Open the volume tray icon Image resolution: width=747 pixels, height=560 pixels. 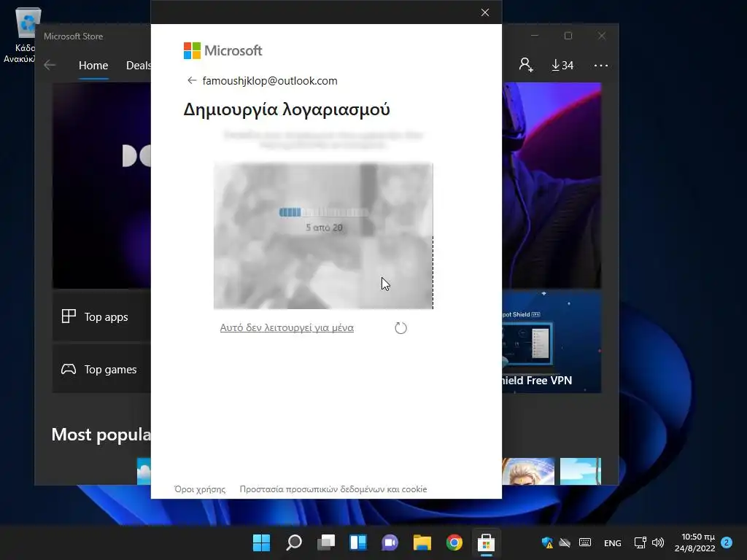coord(658,542)
